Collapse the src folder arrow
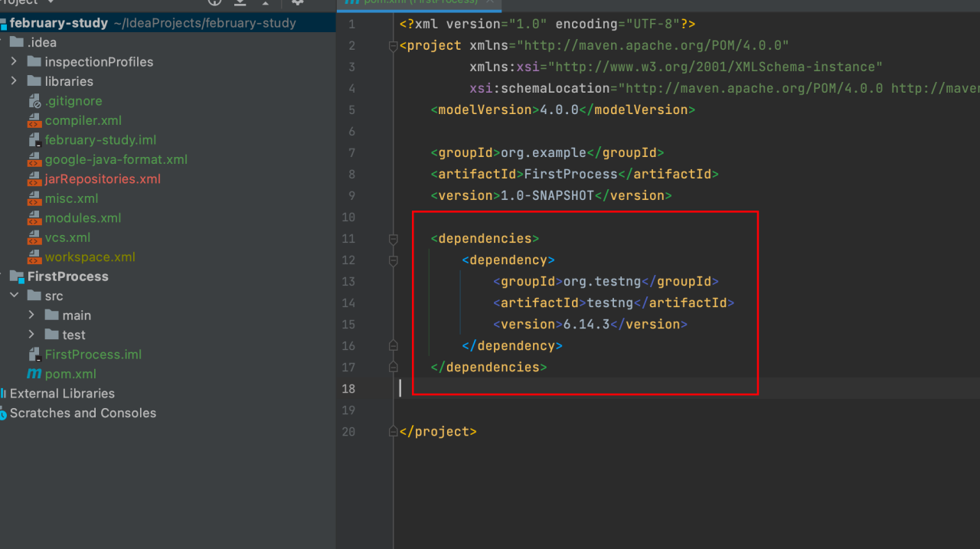 tap(14, 296)
